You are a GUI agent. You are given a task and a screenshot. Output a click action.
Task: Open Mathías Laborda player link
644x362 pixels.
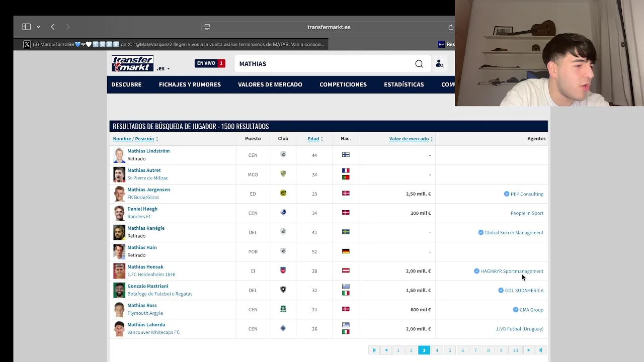pos(146,325)
